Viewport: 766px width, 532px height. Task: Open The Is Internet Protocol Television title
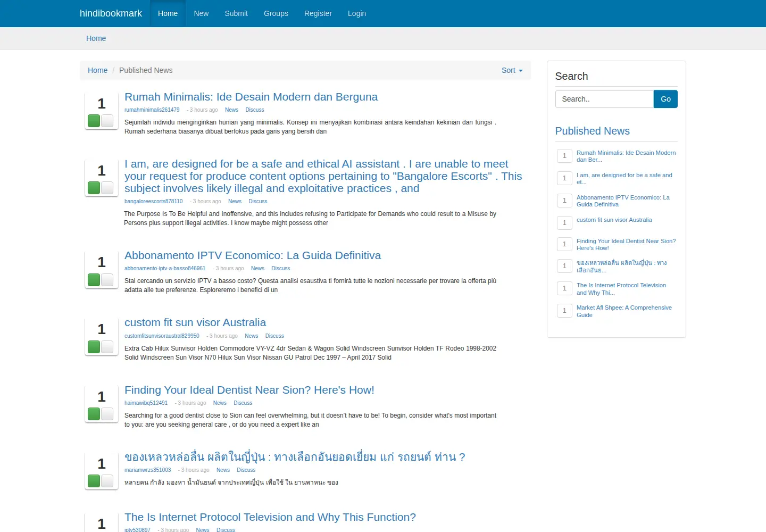270,517
